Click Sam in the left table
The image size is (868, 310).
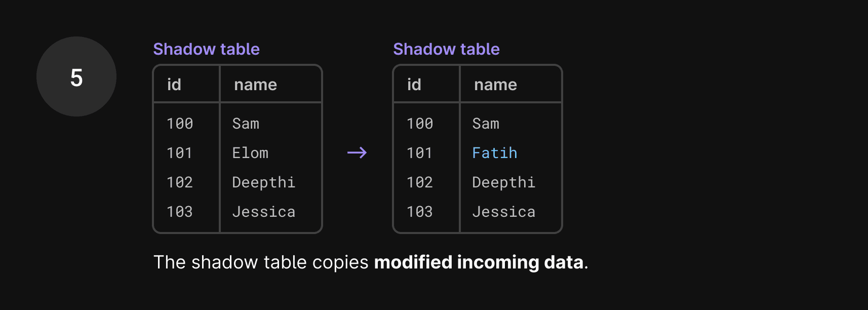pyautogui.click(x=246, y=124)
